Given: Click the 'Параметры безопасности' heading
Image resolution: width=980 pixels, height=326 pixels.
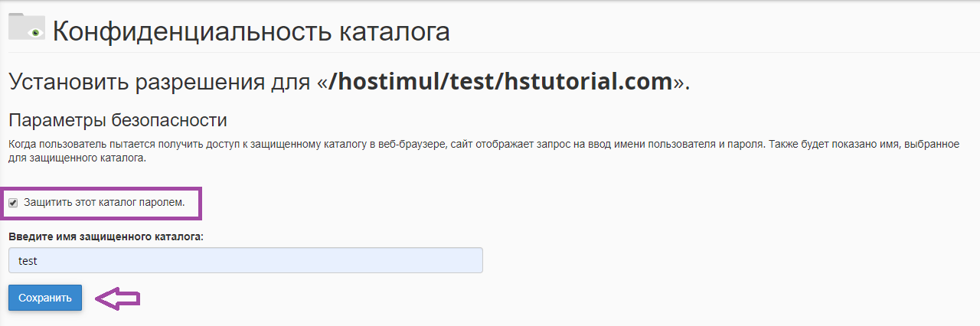Looking at the screenshot, I should coord(118,121).
